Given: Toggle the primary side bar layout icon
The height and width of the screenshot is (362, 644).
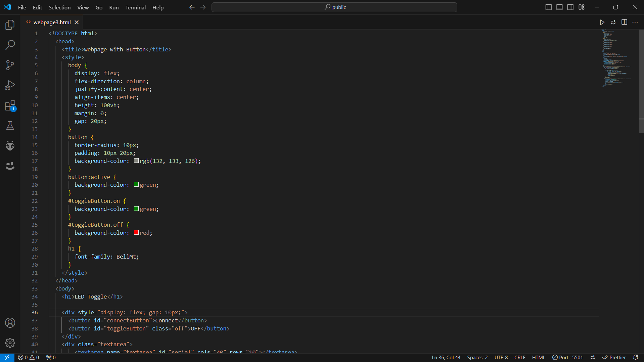Looking at the screenshot, I should tap(548, 7).
